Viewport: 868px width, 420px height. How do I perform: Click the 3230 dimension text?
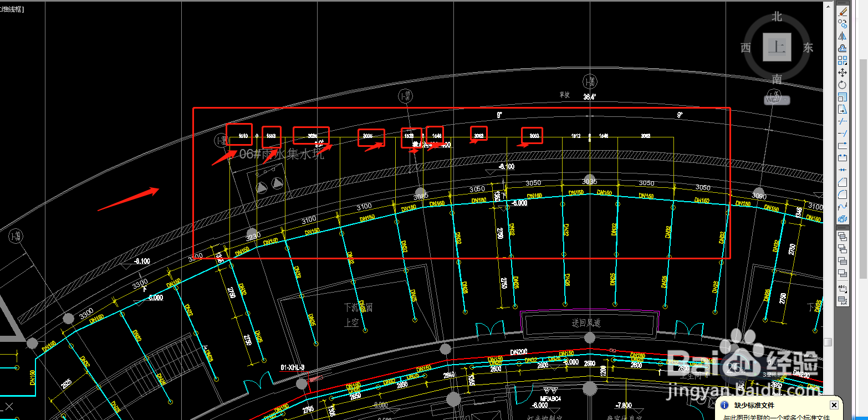(253, 235)
